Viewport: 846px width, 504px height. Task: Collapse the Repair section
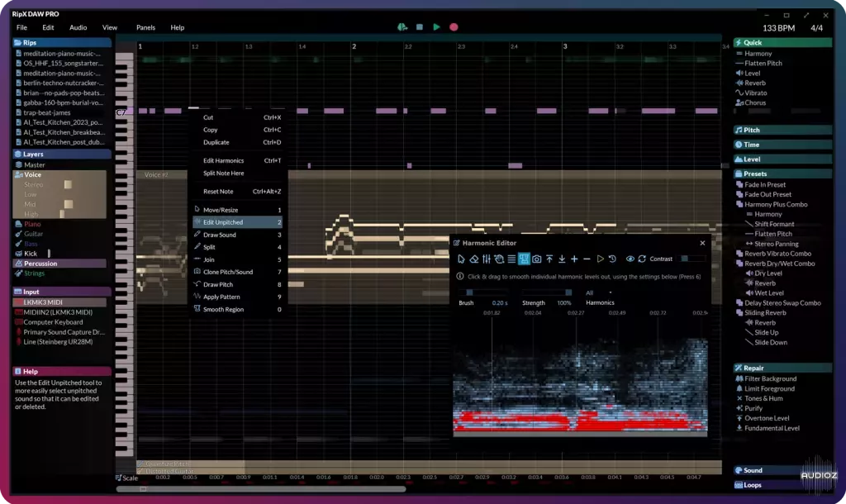pos(782,368)
